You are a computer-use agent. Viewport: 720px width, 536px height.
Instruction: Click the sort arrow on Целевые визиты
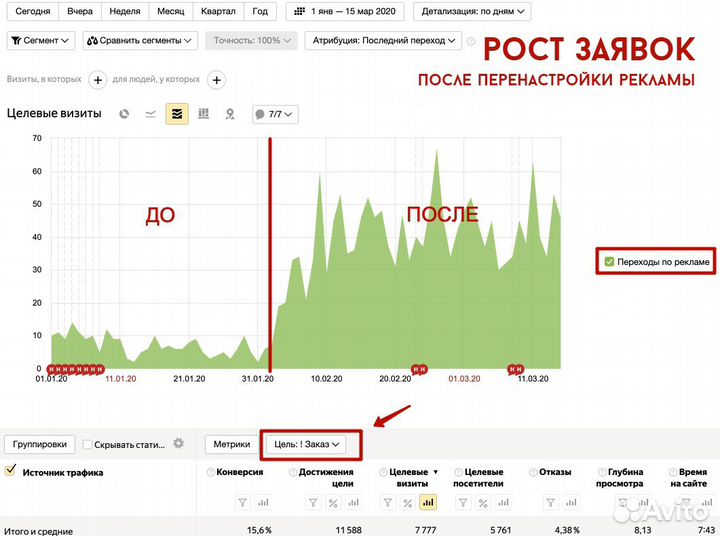tap(435, 472)
